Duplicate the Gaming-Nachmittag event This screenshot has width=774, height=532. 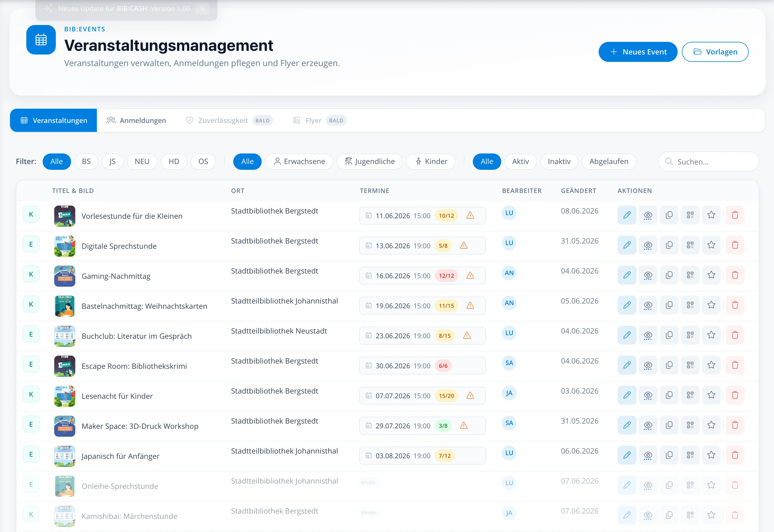click(669, 275)
